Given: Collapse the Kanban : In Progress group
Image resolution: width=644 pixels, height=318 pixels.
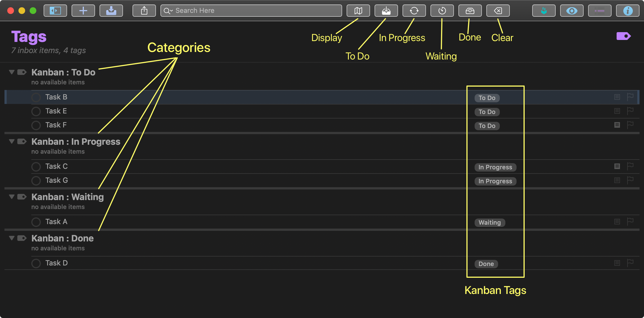Looking at the screenshot, I should (12, 141).
